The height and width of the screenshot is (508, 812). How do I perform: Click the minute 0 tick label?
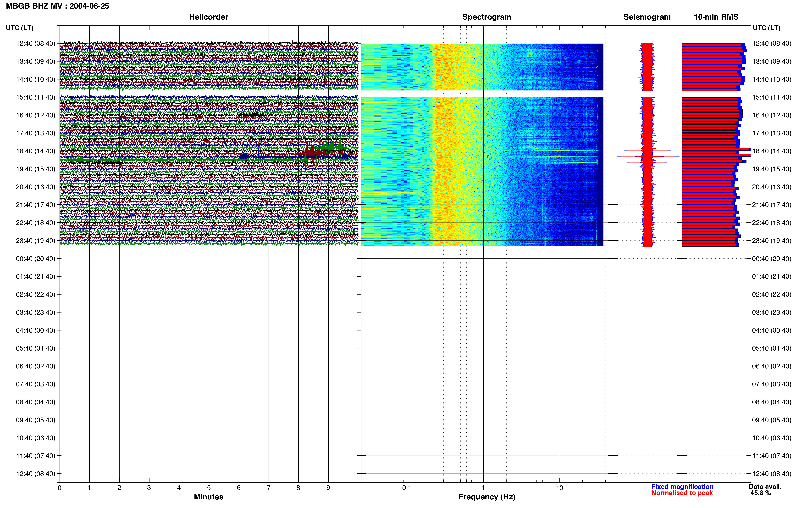(59, 487)
